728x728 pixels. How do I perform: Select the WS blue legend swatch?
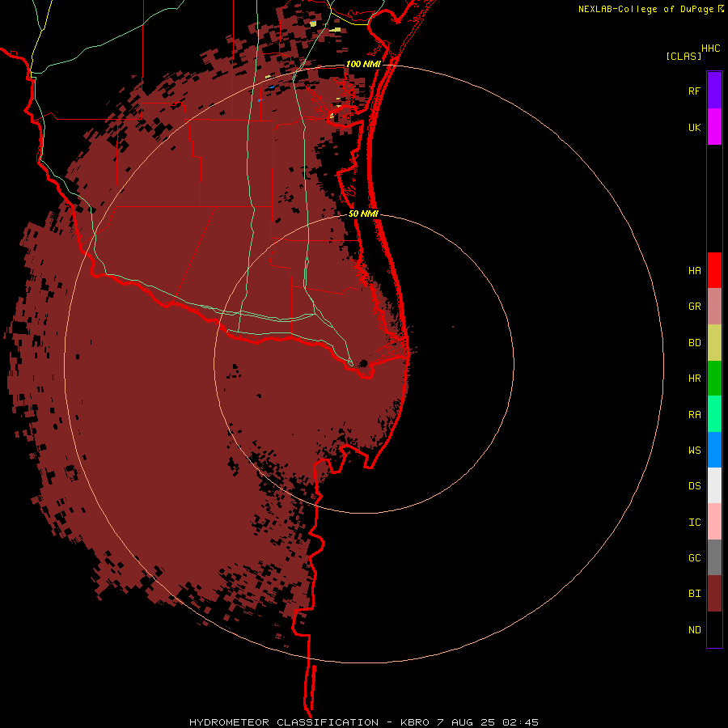[714, 450]
